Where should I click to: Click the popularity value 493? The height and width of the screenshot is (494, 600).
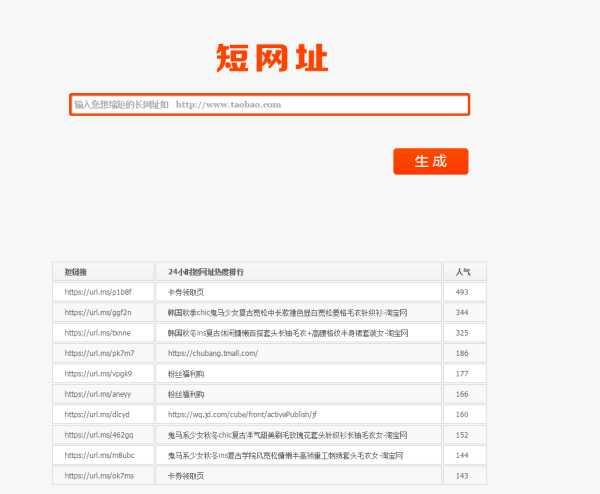point(462,292)
